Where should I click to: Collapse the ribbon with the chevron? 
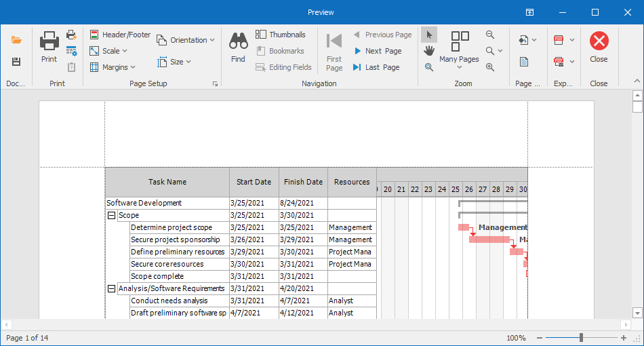tap(637, 81)
